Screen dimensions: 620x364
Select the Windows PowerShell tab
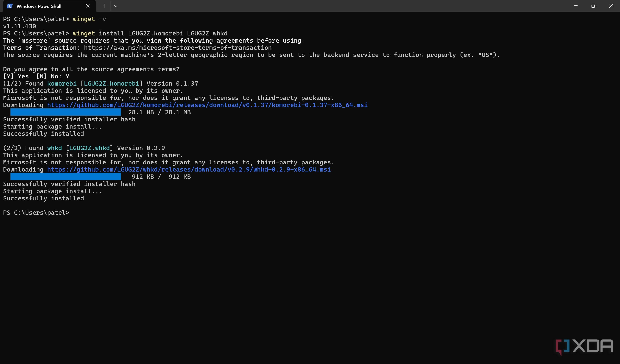(x=49, y=6)
